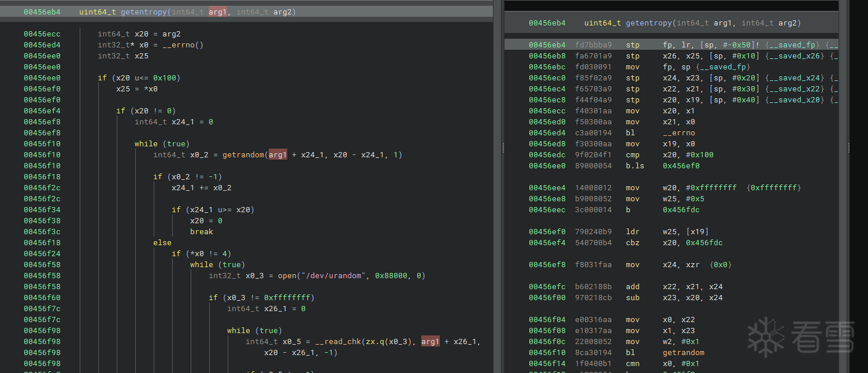Select #0xffffffff immediate in mov w20
Image resolution: width=868 pixels, height=373 pixels.
(711, 188)
